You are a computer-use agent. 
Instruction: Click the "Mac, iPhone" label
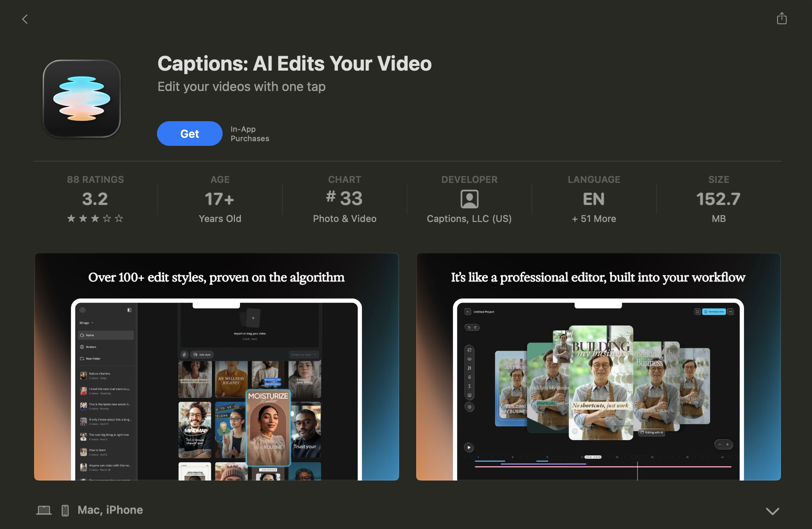(x=110, y=510)
